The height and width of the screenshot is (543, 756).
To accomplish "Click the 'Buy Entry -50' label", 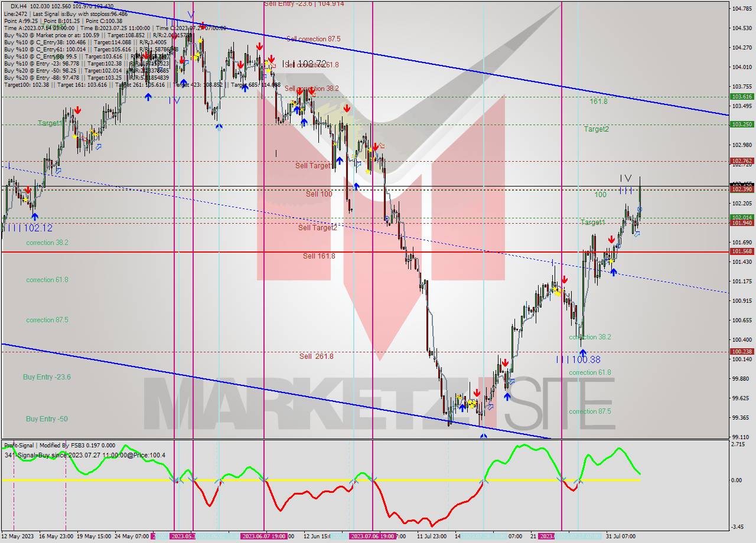I will tap(47, 419).
